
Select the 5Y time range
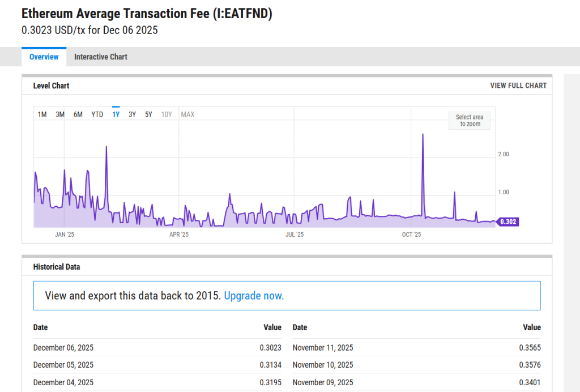pyautogui.click(x=148, y=114)
